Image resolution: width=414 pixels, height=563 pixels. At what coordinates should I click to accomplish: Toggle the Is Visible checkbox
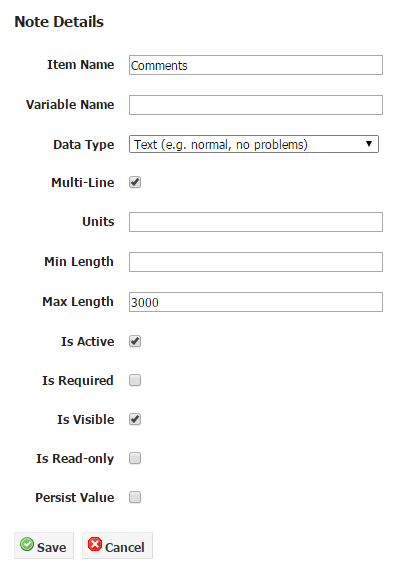tap(135, 419)
